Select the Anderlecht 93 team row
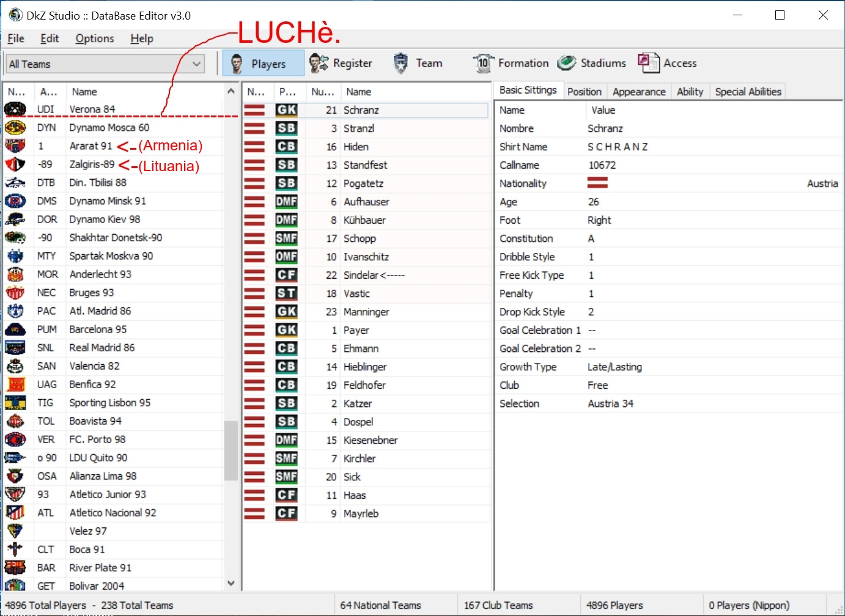 coord(113,274)
